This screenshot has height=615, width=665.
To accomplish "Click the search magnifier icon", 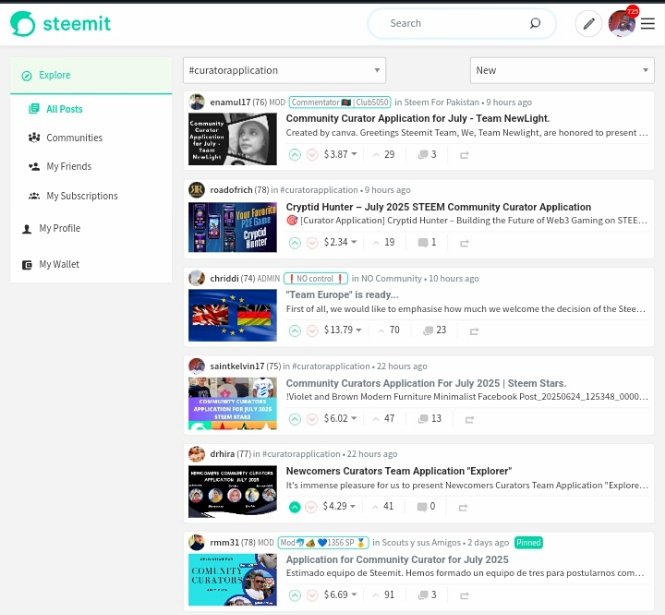I will coord(535,23).
